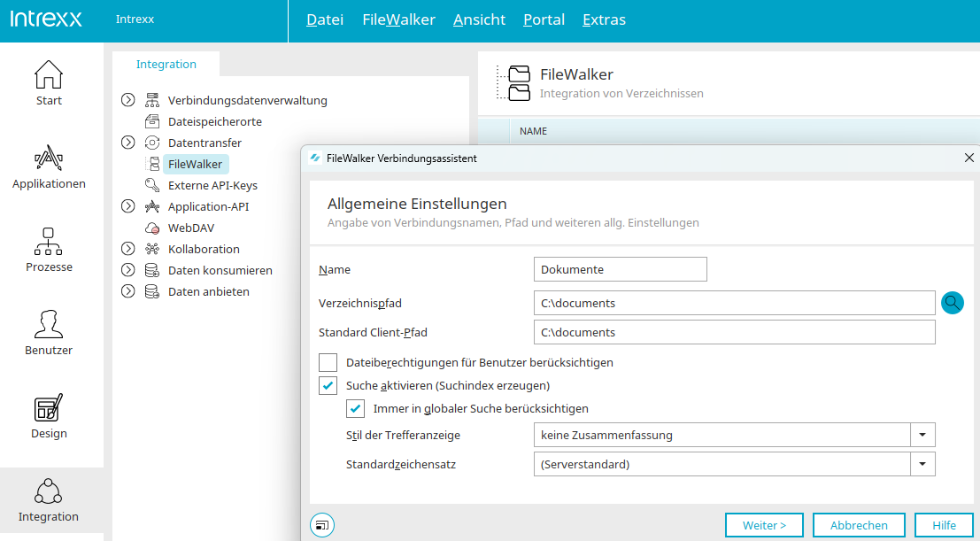Viewport: 980px width, 541px height.
Task: Open the Benutzer module
Action: pyautogui.click(x=49, y=333)
